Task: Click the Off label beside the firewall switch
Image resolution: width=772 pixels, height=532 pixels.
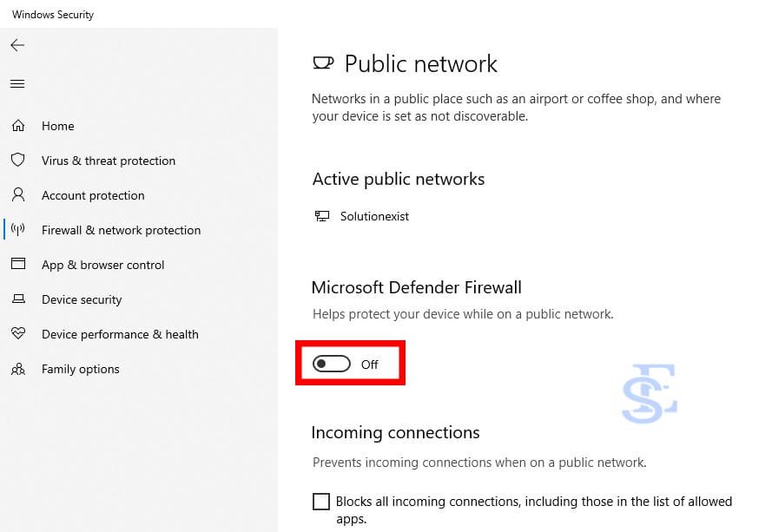Action: tap(370, 365)
